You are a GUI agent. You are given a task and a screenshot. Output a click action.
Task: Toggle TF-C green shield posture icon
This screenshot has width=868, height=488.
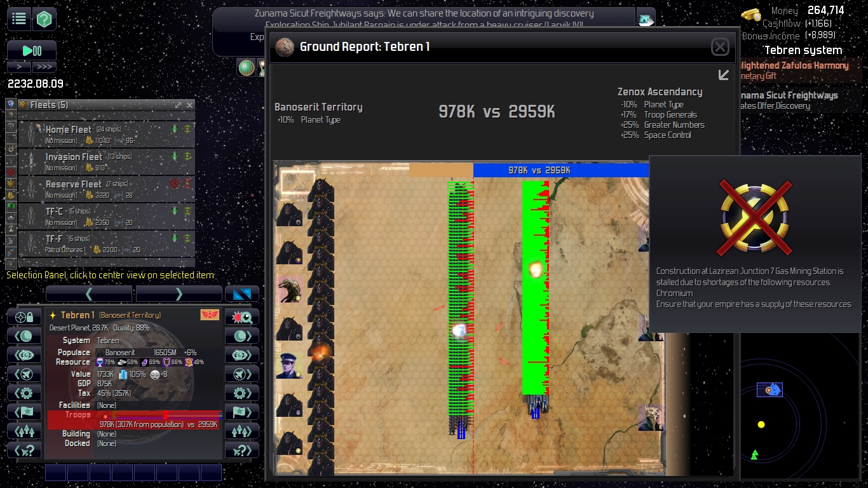(175, 211)
